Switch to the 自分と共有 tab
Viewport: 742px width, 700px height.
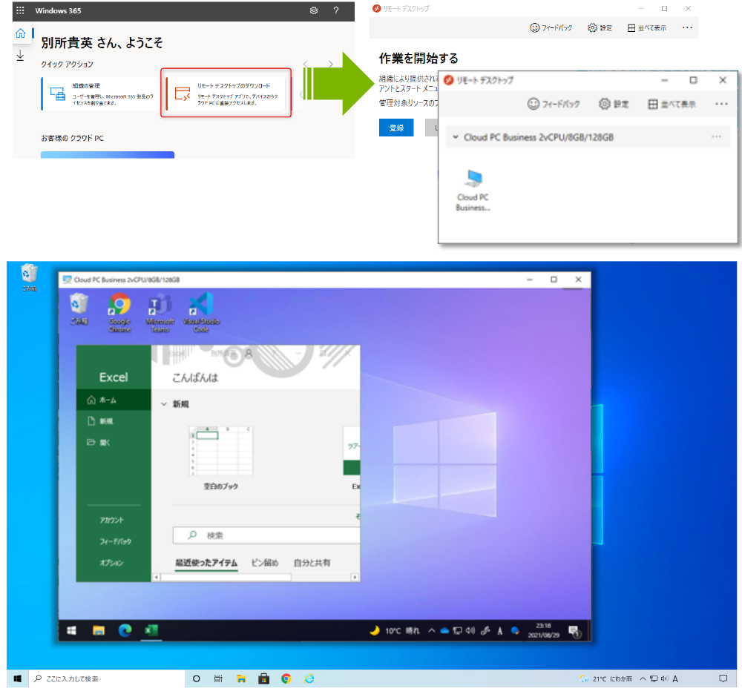click(312, 562)
